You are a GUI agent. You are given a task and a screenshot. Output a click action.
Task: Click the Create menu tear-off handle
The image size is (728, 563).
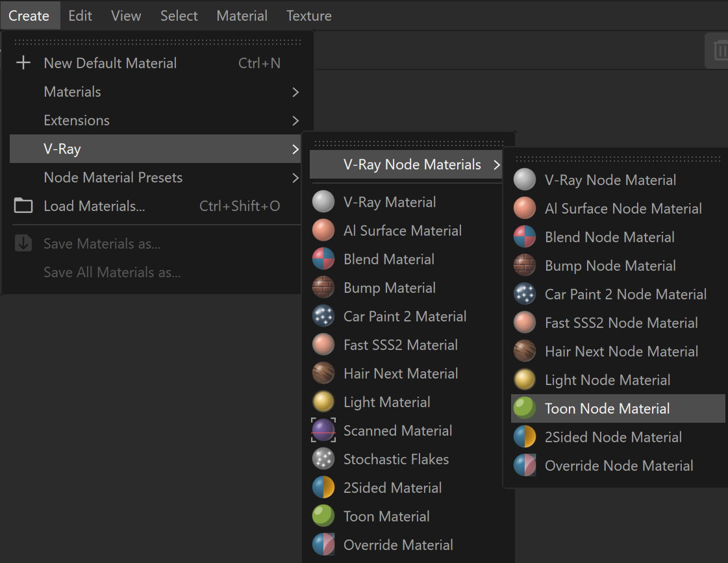(x=158, y=42)
